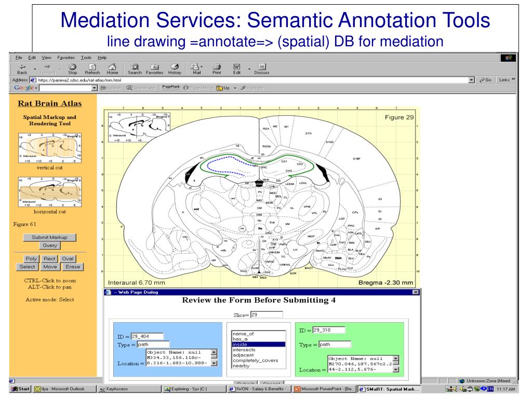Open the Favorites menu
This screenshot has width=532, height=399.
[x=65, y=57]
